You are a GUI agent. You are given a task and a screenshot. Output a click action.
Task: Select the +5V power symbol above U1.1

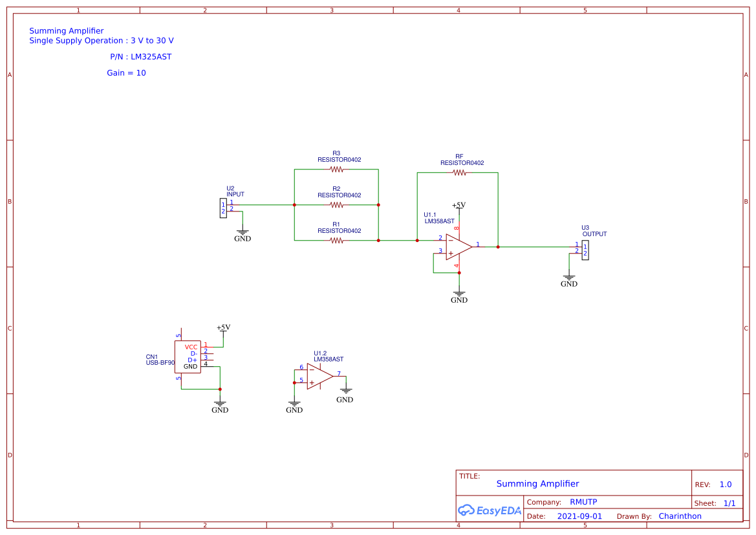459,206
